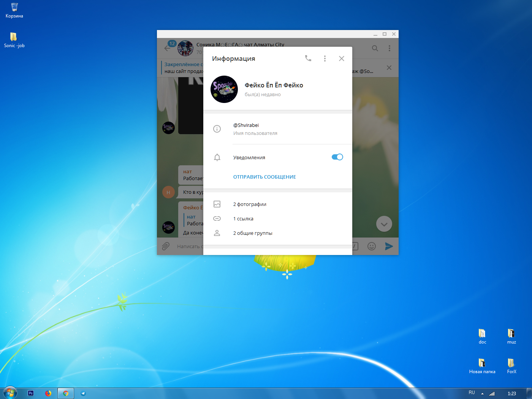This screenshot has width=532, height=399.
Task: Open Photoshop from the taskbar
Action: pos(31,393)
